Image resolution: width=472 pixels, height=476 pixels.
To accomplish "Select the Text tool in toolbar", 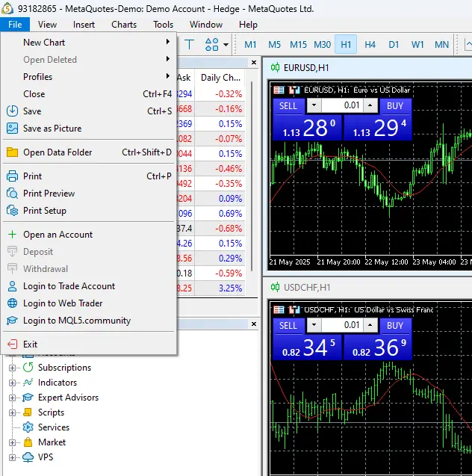I will (x=188, y=45).
